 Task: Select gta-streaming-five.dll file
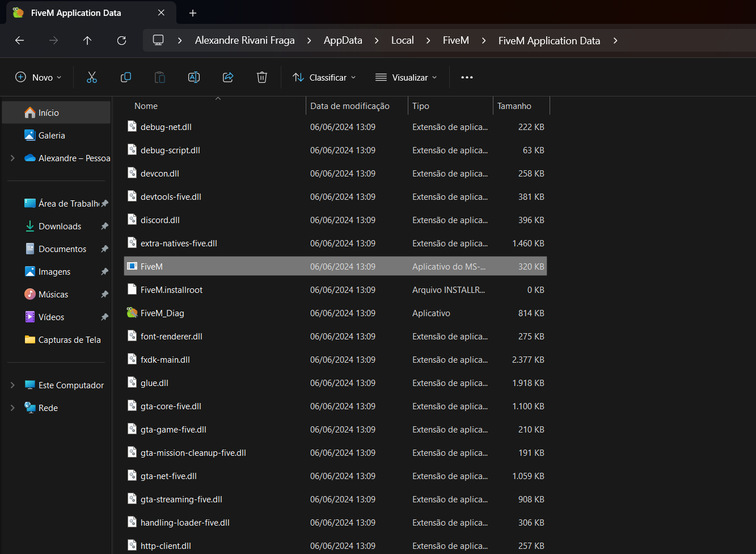click(x=335, y=500)
